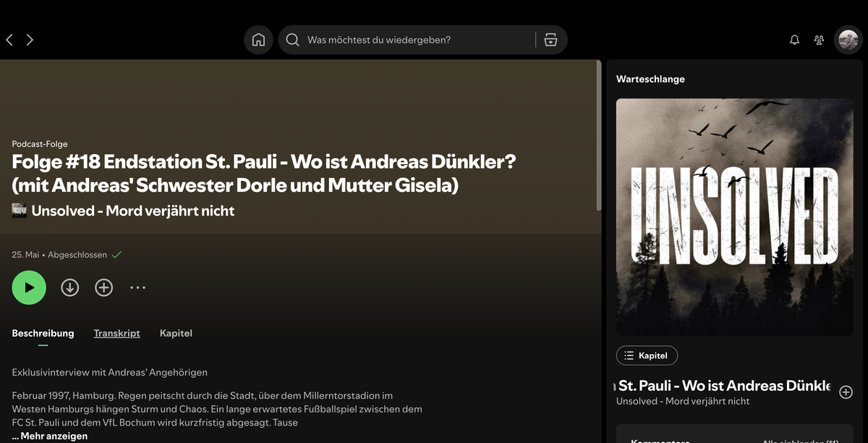Screen dimensions: 868x443
Task: Download the episode
Action: pos(69,287)
